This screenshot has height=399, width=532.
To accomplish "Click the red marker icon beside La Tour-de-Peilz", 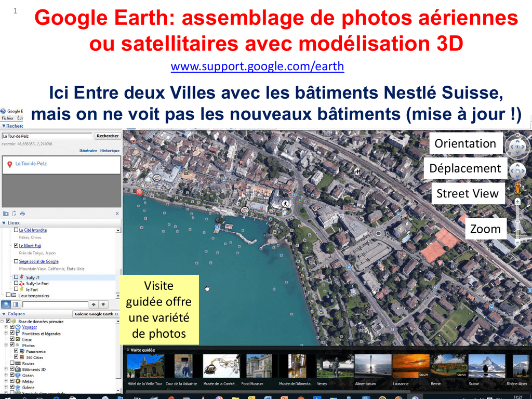I will 9,164.
